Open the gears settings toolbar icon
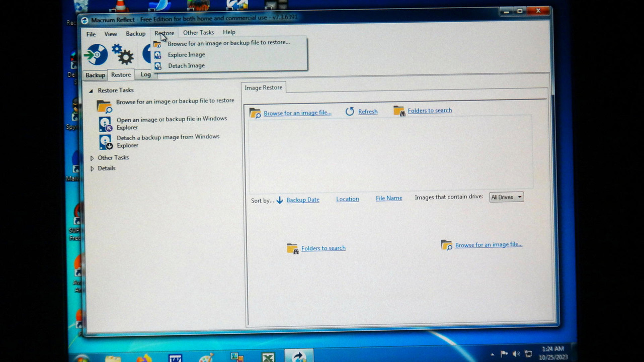Viewport: 644px width, 362px height. (x=122, y=54)
